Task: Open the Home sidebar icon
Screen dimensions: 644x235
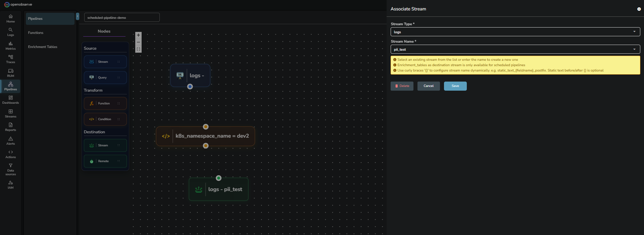Action: point(10,18)
